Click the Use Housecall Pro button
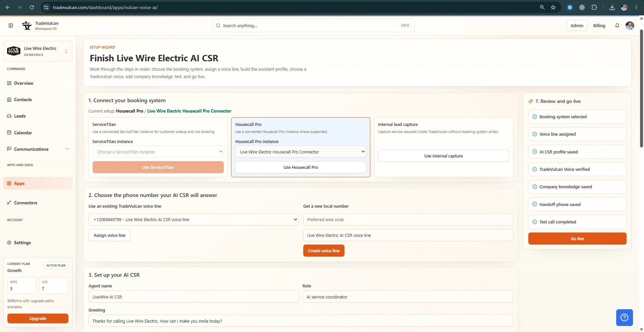The height and width of the screenshot is (332, 644). pos(301,167)
